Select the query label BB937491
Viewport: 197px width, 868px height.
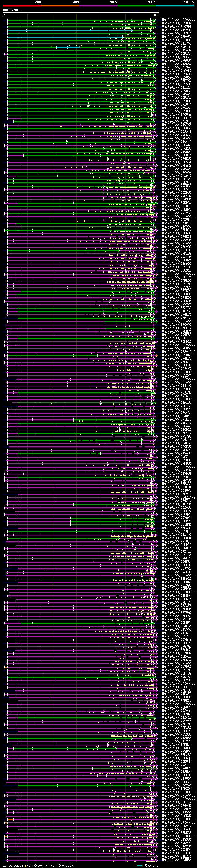click(11, 10)
